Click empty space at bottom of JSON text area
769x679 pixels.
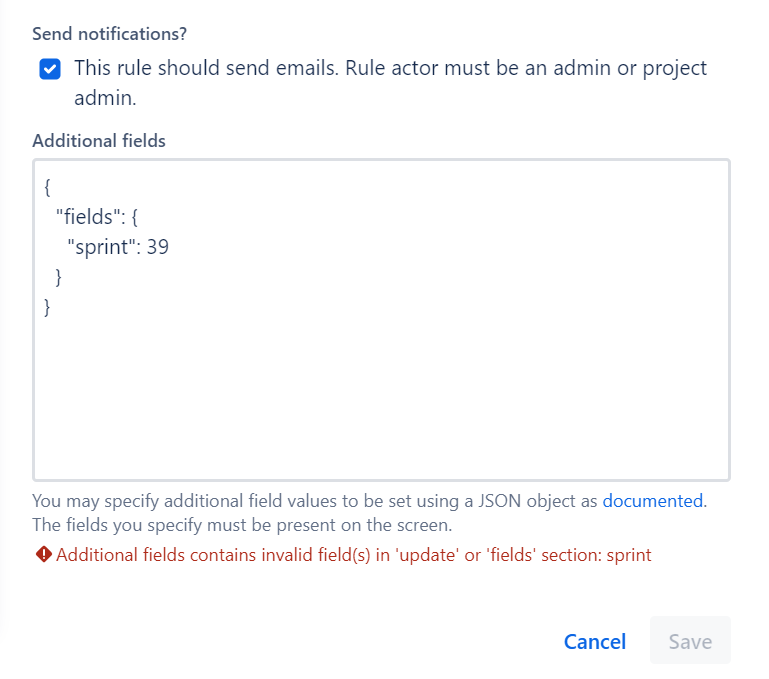pos(382,417)
